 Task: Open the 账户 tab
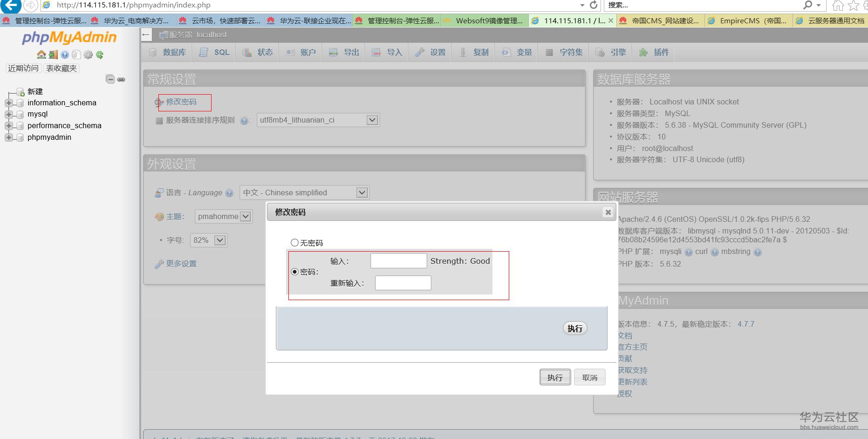tap(301, 52)
